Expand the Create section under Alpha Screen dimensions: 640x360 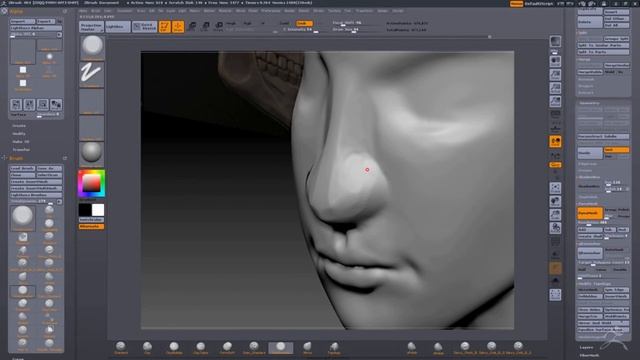coord(19,126)
